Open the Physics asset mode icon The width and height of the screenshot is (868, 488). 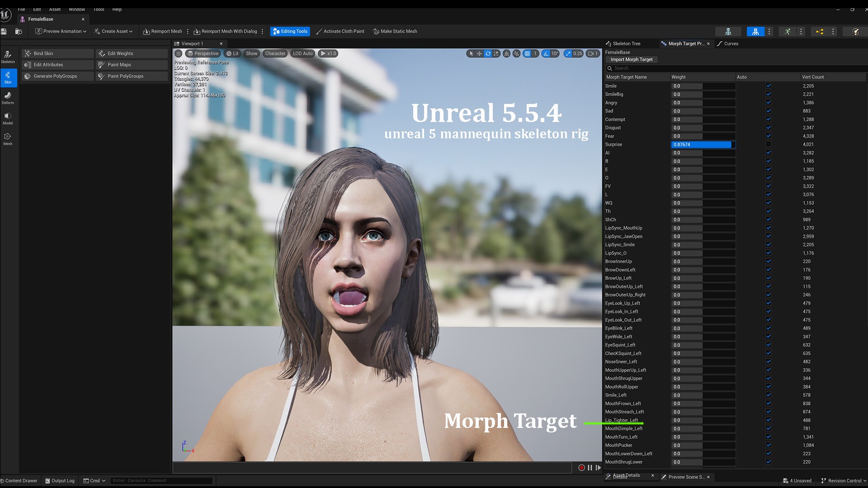(855, 32)
